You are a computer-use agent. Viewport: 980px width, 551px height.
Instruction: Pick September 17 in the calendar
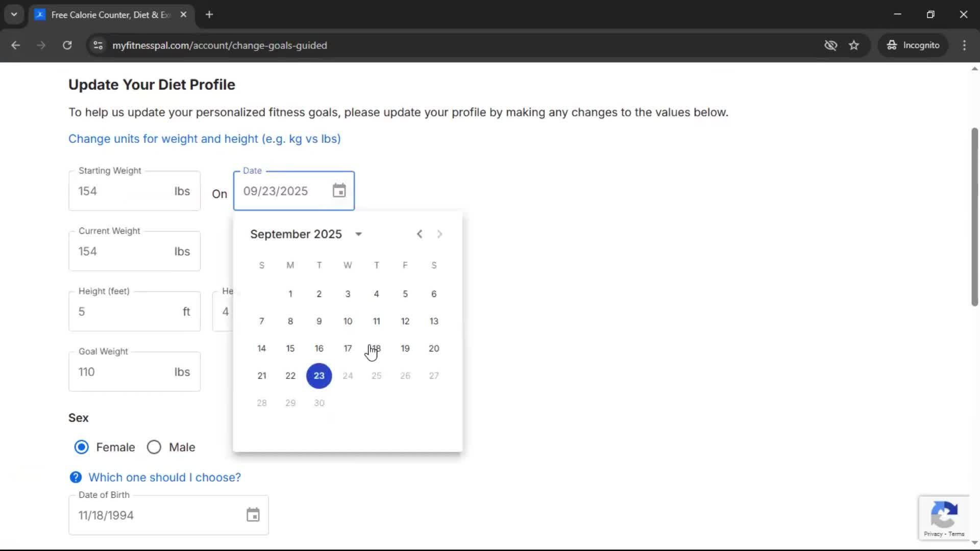[x=348, y=348]
